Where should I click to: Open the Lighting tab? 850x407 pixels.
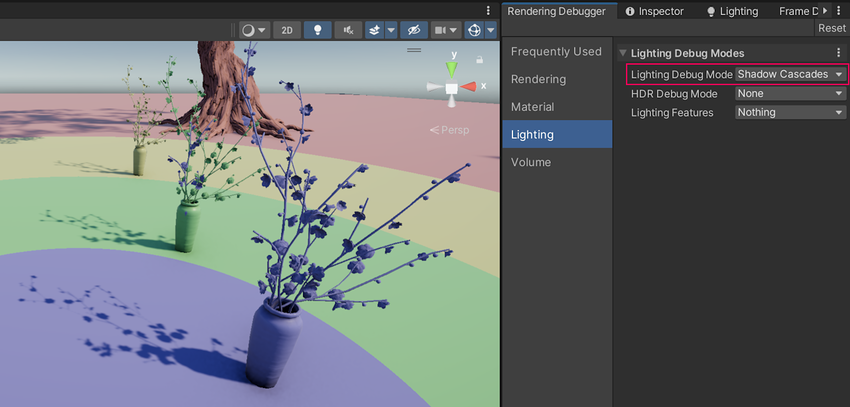[732, 11]
